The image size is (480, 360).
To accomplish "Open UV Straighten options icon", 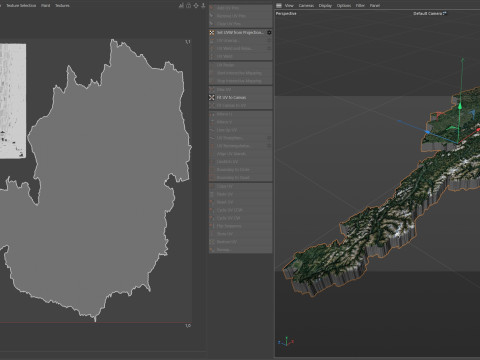I will coord(269,138).
